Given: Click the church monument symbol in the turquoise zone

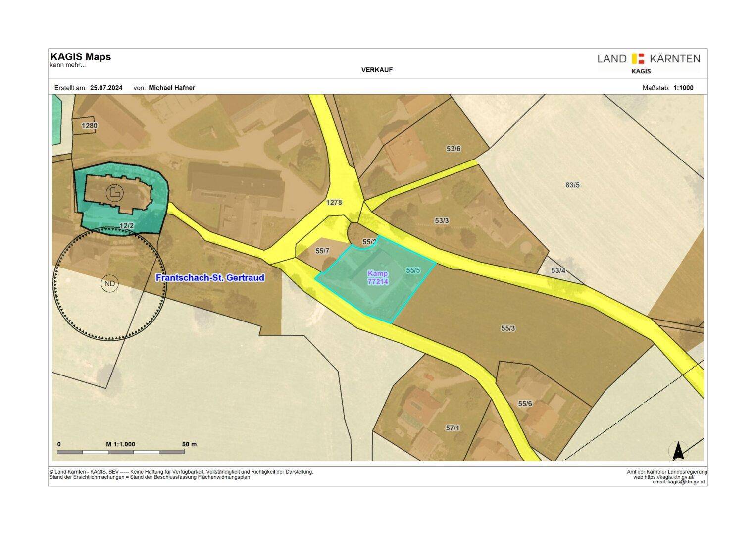Looking at the screenshot, I should click(x=115, y=192).
